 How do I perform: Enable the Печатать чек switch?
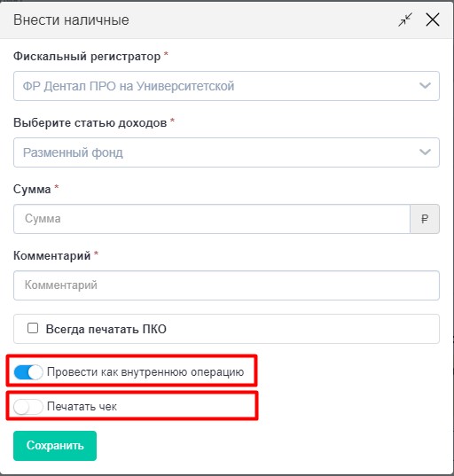coord(28,407)
